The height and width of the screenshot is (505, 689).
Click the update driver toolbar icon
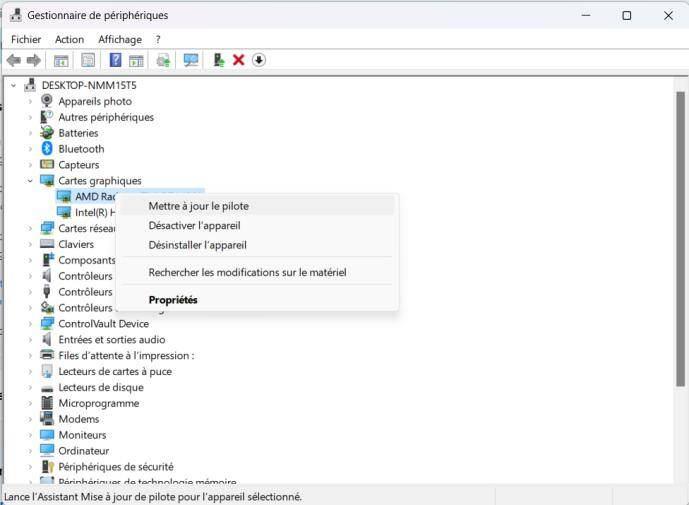(x=163, y=60)
